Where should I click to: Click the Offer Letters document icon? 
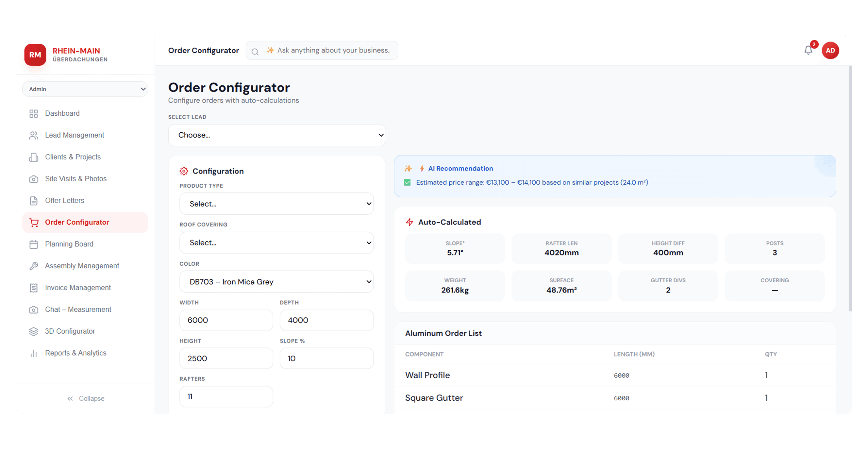33,201
